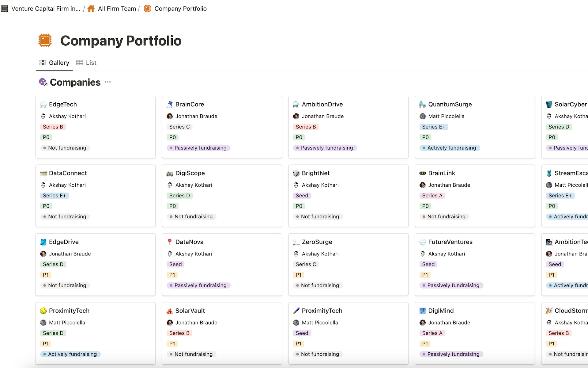This screenshot has height=368, width=588.
Task: Click the Companies linked database icon
Action: click(x=43, y=82)
